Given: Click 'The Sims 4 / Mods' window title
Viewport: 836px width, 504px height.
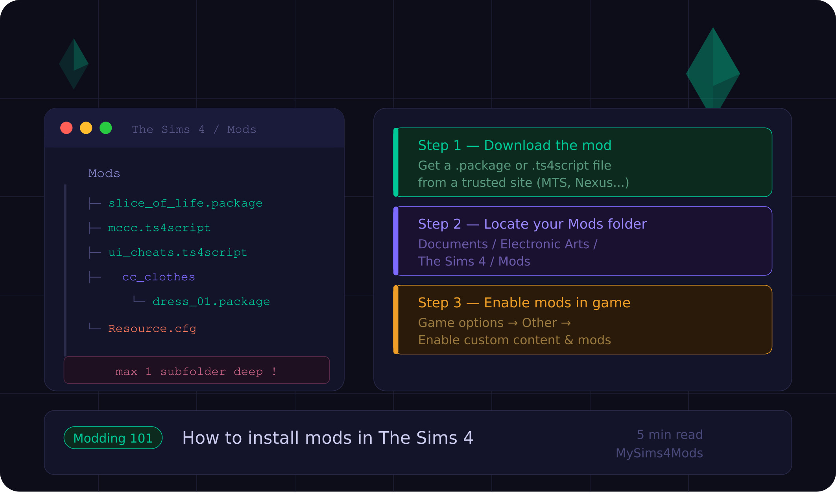Looking at the screenshot, I should (194, 129).
